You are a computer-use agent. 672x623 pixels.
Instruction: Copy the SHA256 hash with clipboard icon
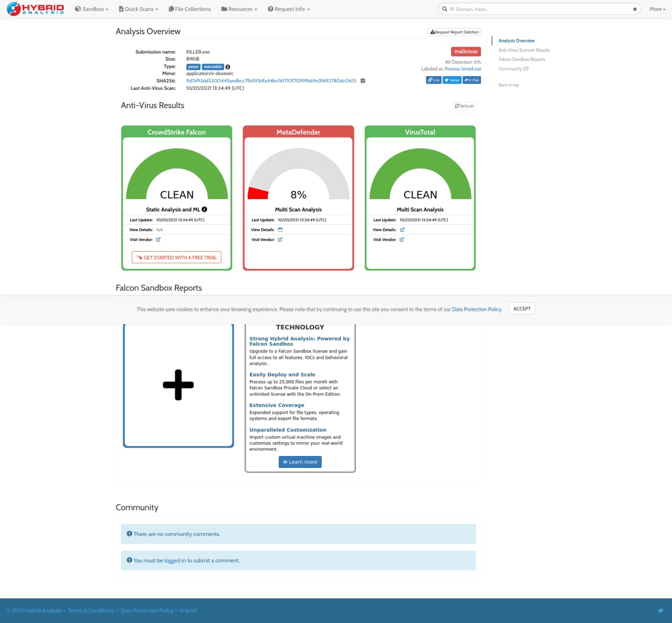(x=363, y=81)
